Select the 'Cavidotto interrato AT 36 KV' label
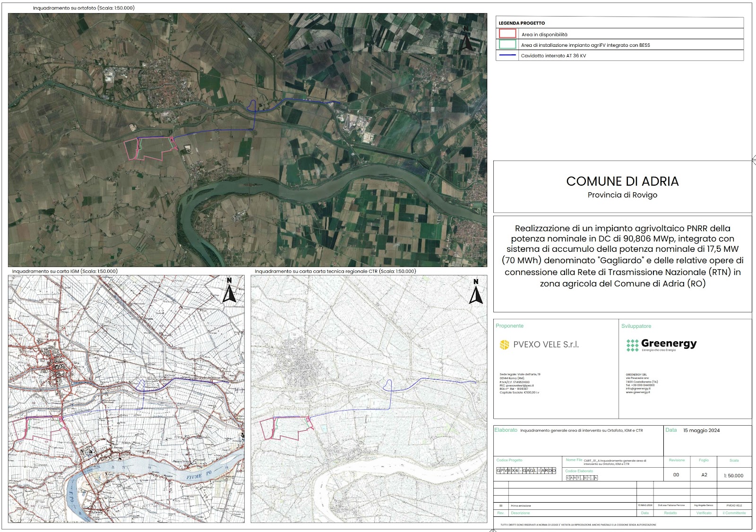The width and height of the screenshot is (756, 532). 553,56
